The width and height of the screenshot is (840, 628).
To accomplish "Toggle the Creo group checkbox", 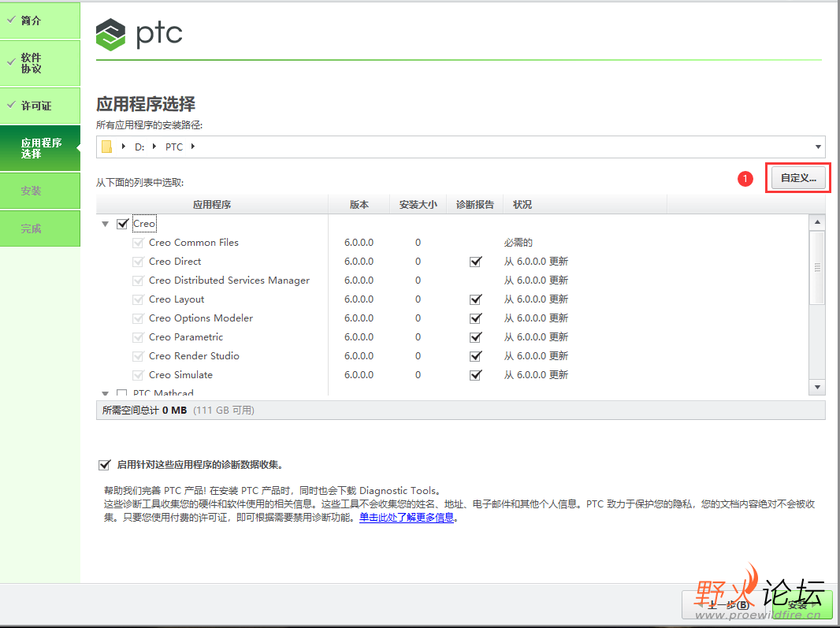I will coord(122,224).
